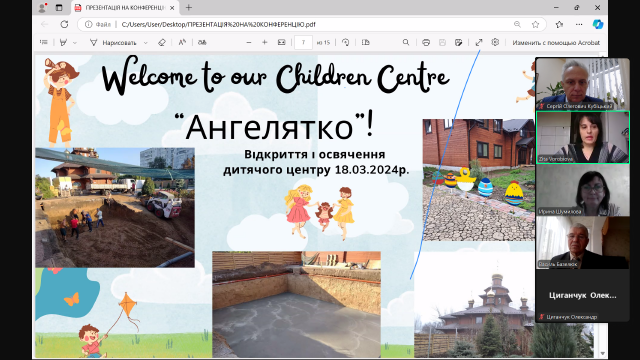Image resolution: width=640 pixels, height=360 pixels.
Task: Click the zoom indicator in address bar
Action: click(x=517, y=24)
